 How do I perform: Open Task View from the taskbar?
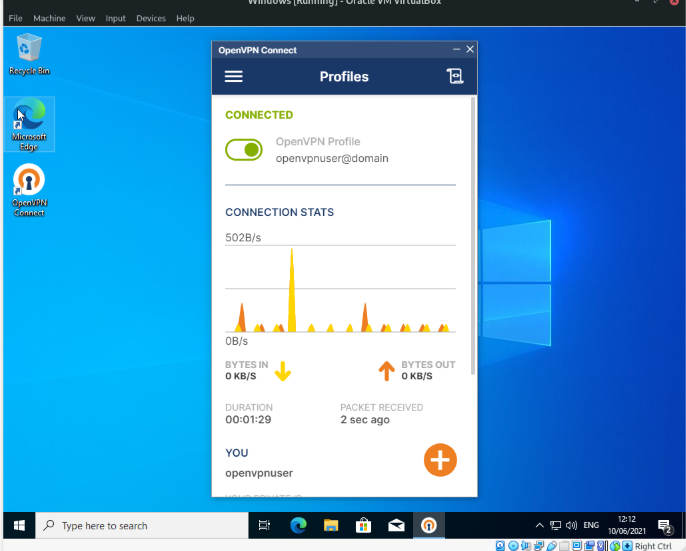264,525
